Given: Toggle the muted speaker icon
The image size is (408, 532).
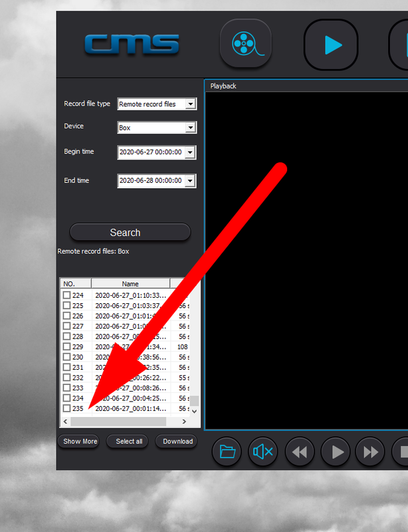Looking at the screenshot, I should pos(263,452).
